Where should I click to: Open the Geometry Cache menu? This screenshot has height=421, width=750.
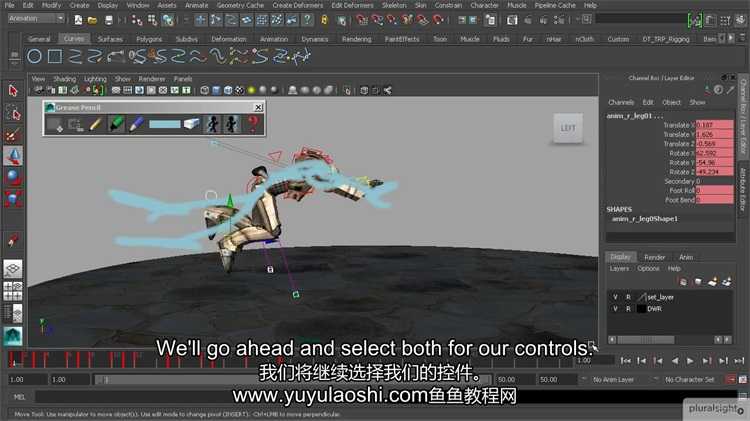click(x=240, y=5)
